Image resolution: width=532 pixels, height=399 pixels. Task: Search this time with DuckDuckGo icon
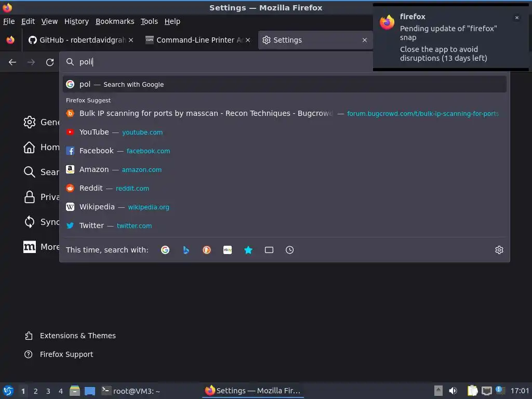(x=207, y=250)
